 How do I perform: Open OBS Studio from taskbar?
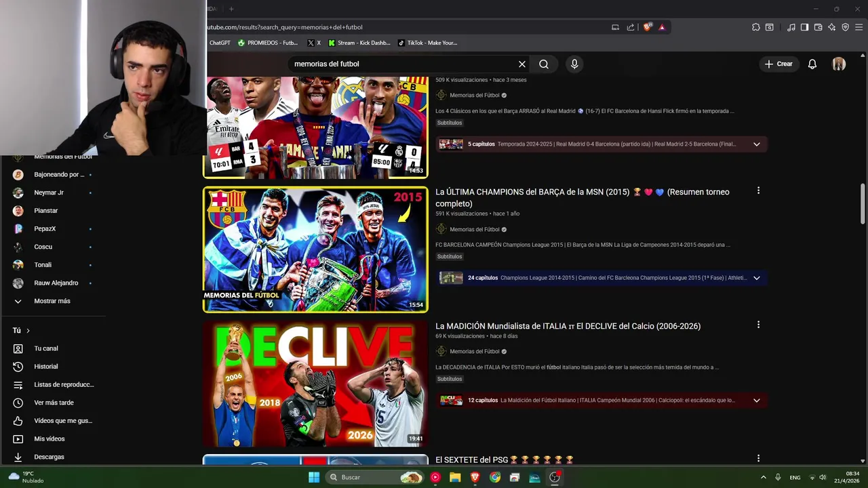tap(555, 477)
